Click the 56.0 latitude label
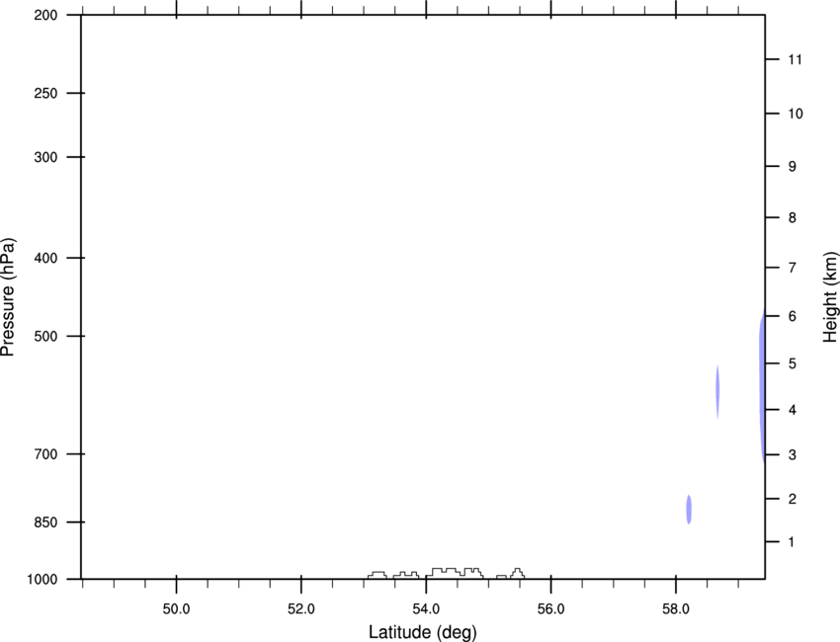The image size is (840, 642). [x=551, y=609]
